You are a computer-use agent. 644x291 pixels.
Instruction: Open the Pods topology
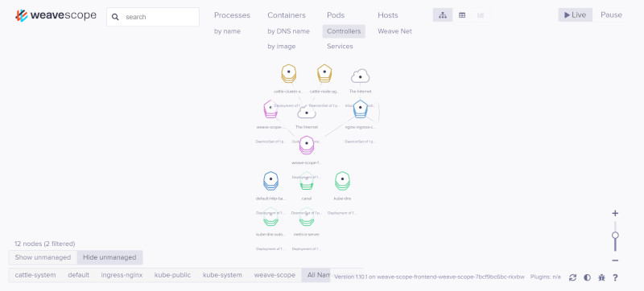click(336, 15)
